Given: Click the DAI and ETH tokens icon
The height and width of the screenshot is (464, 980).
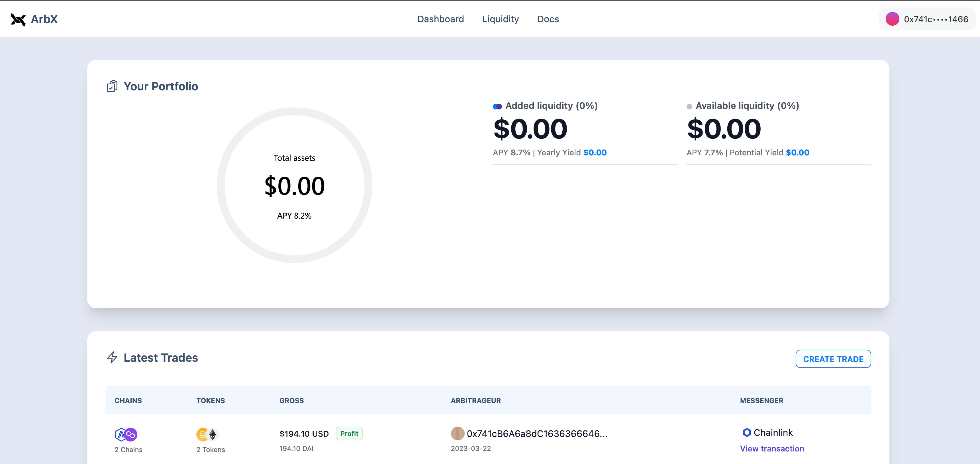Looking at the screenshot, I should point(207,434).
